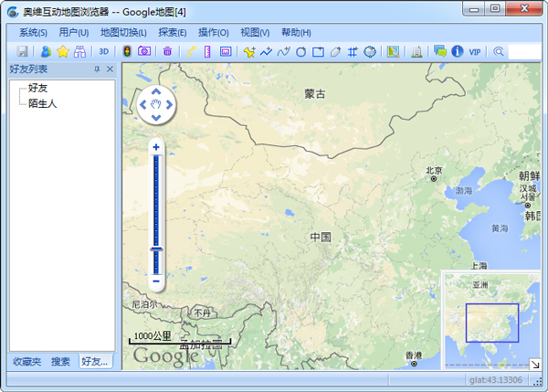Zoom in with plus button

click(x=156, y=147)
